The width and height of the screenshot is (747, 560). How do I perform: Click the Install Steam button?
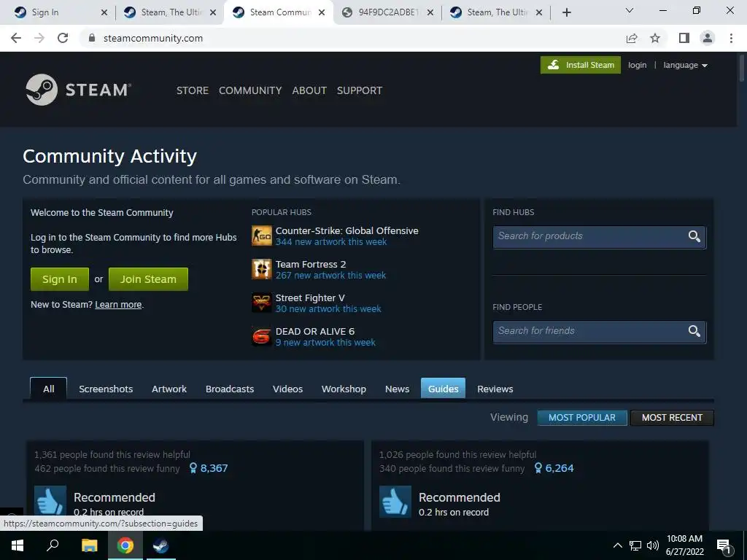(580, 65)
